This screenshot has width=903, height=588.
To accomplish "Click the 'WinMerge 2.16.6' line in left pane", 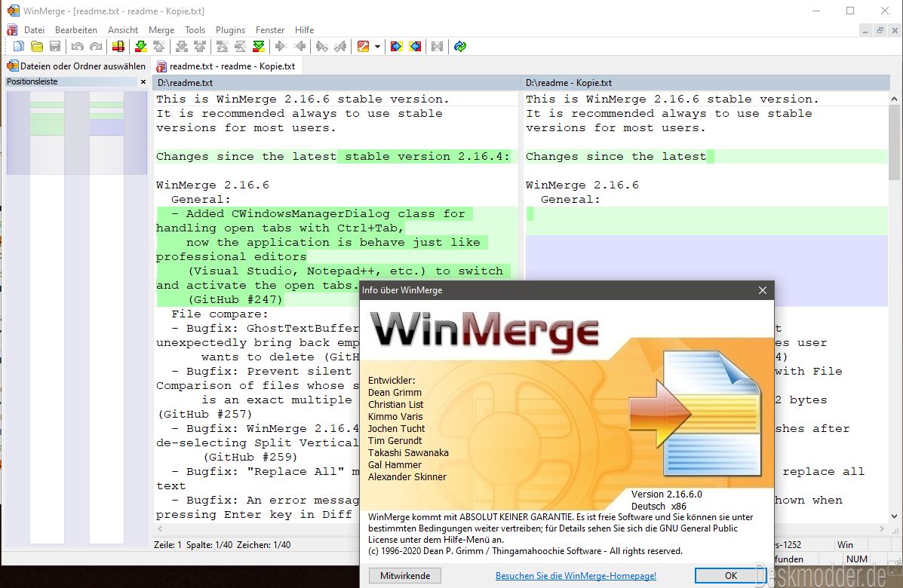I will 213,185.
